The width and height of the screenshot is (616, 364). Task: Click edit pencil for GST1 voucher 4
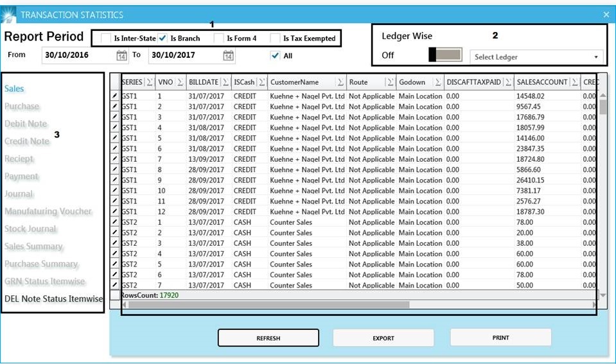point(115,127)
